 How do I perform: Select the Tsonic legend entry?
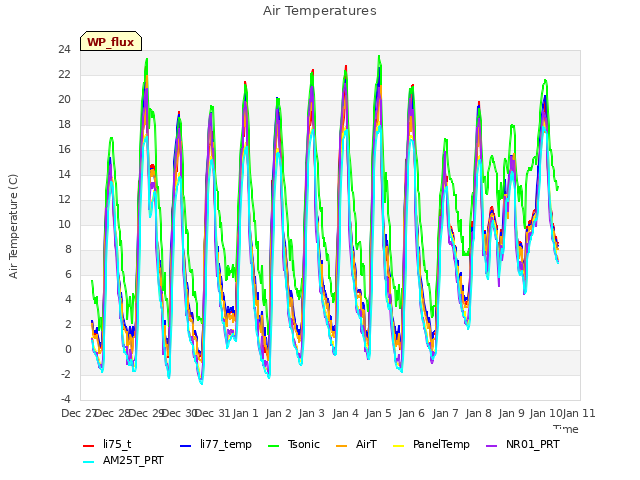(x=294, y=444)
